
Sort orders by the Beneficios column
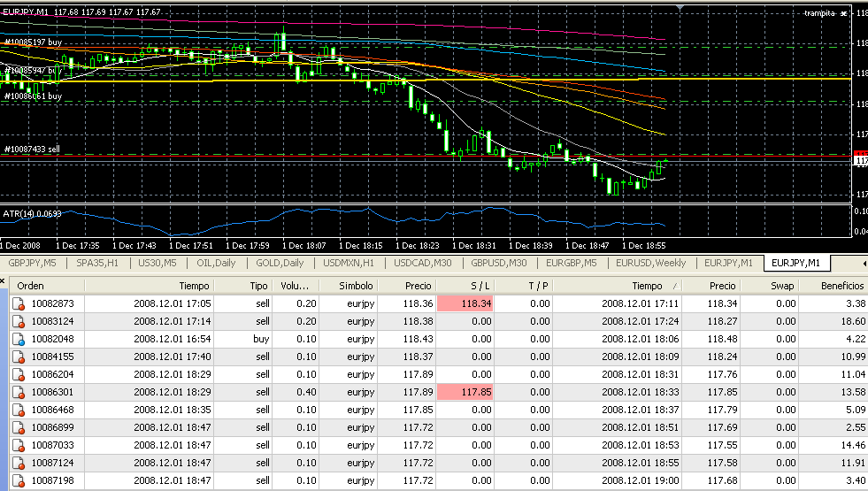[841, 286]
